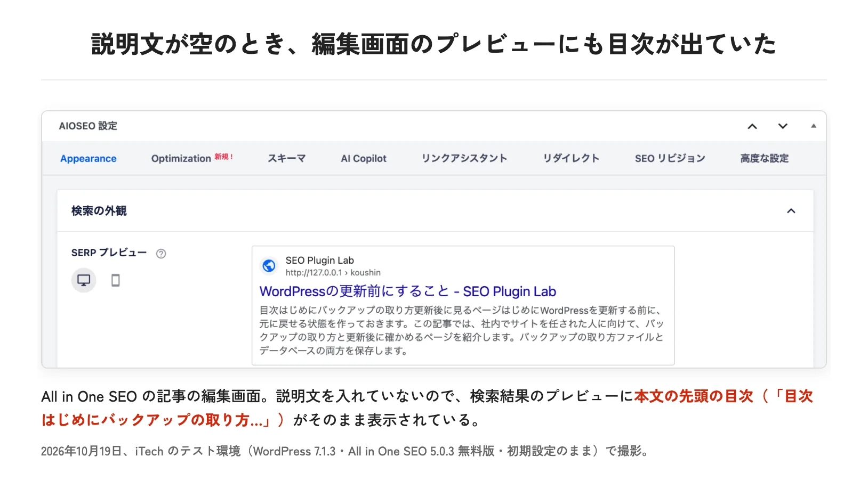
Task: Open the Optimization tab
Action: pyautogui.click(x=181, y=159)
